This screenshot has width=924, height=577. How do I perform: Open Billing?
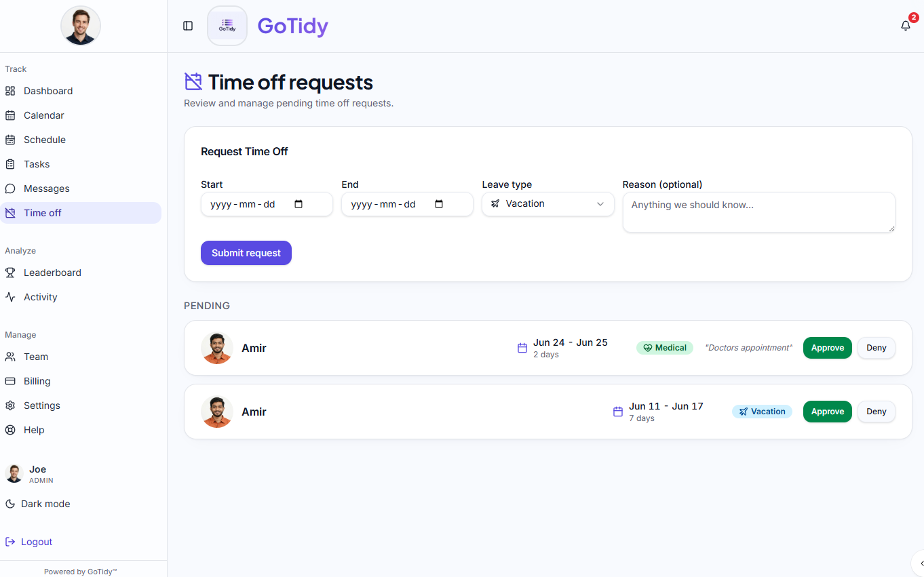(81, 381)
